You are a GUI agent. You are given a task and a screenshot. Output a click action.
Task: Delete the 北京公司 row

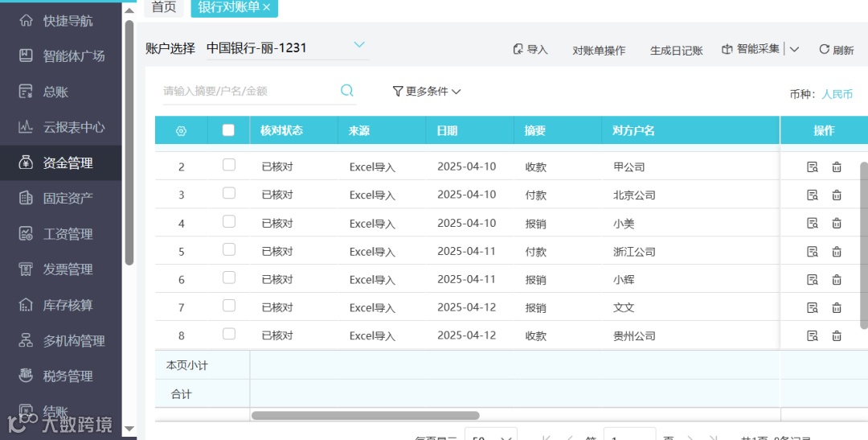coord(837,195)
